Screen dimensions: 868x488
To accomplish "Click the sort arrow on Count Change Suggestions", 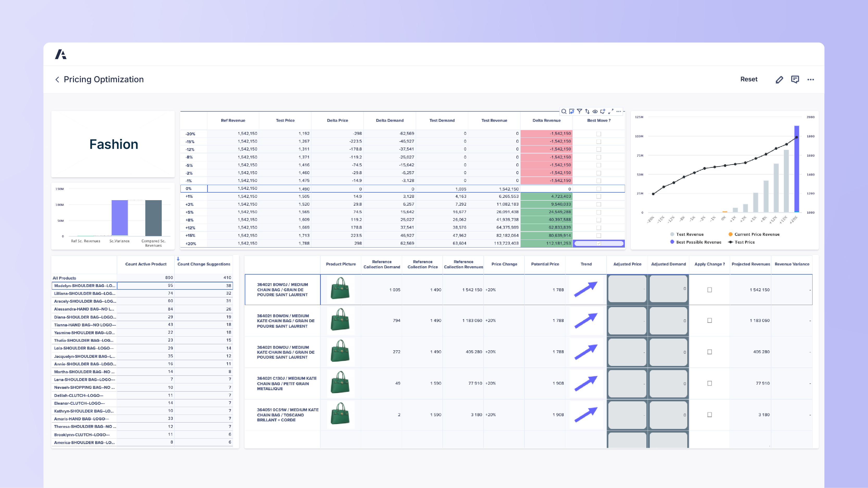I will pyautogui.click(x=178, y=259).
